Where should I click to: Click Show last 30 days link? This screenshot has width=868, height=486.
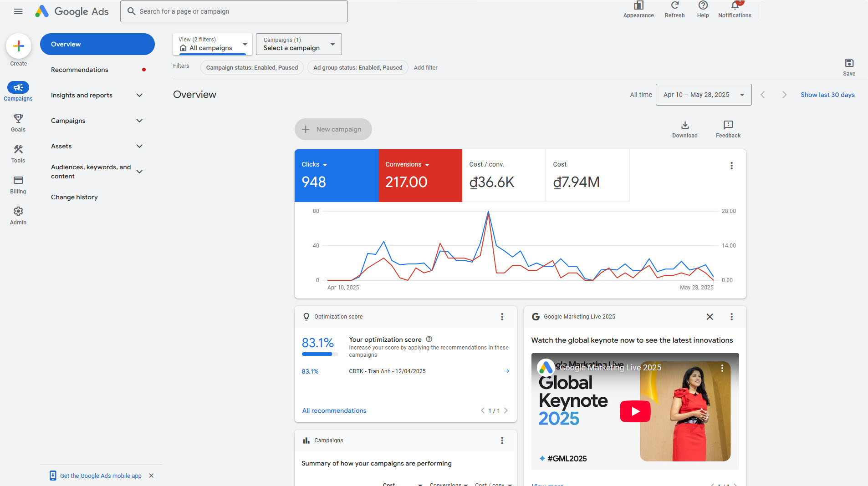pyautogui.click(x=827, y=95)
